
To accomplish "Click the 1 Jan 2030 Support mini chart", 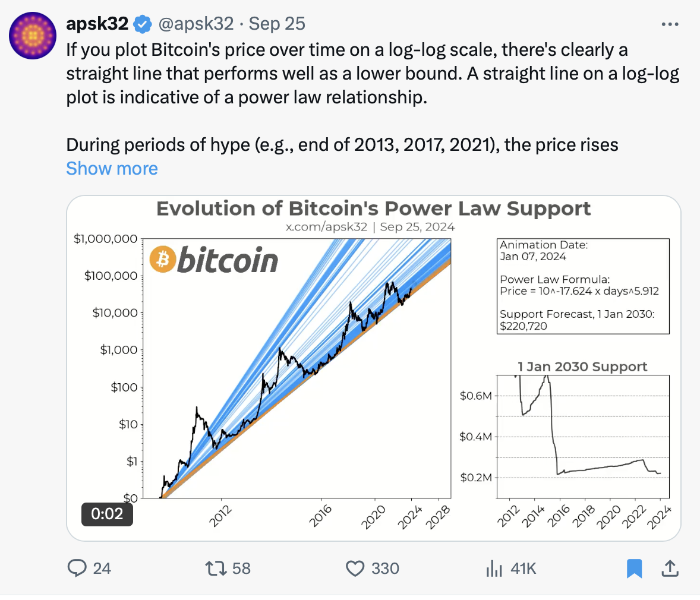I will click(x=582, y=437).
